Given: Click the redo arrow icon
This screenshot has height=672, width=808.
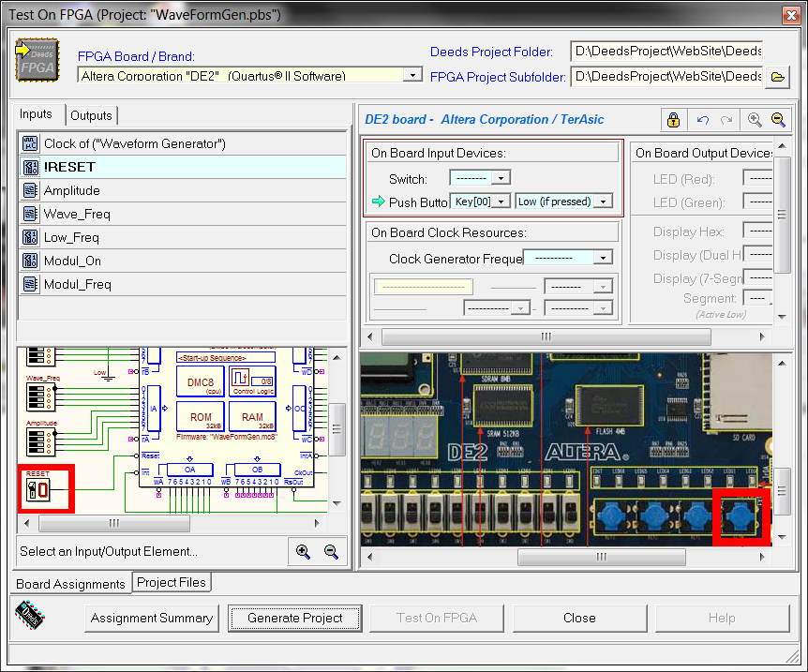Looking at the screenshot, I should (726, 120).
